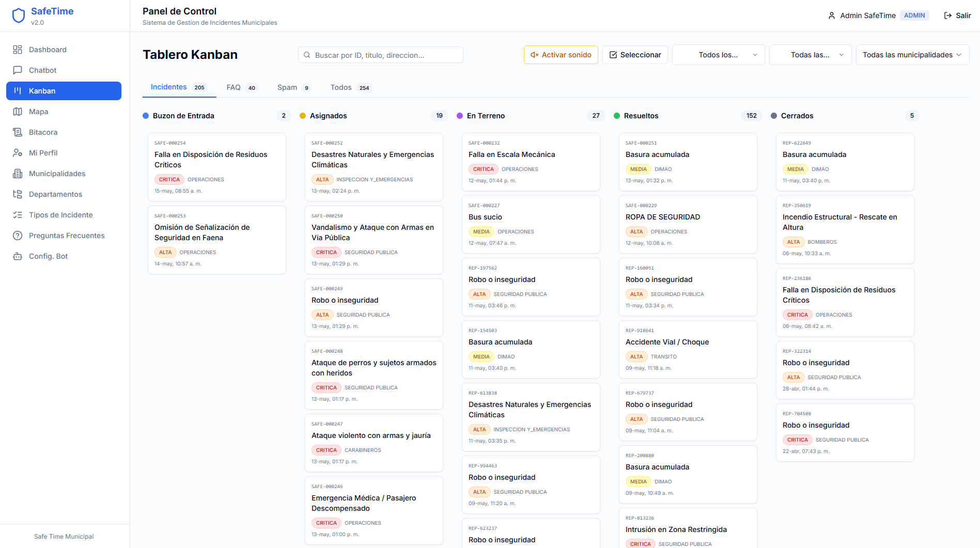The height and width of the screenshot is (548, 980).
Task: Click the Kanban columns icon
Action: (x=18, y=91)
